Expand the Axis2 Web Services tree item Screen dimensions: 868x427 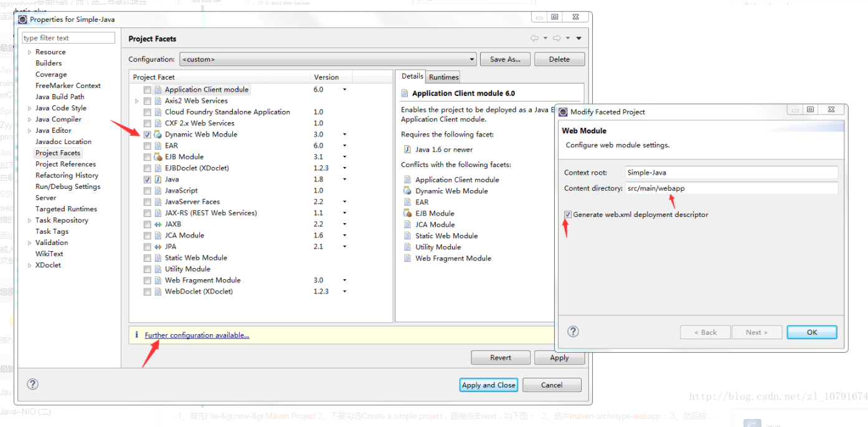click(136, 100)
